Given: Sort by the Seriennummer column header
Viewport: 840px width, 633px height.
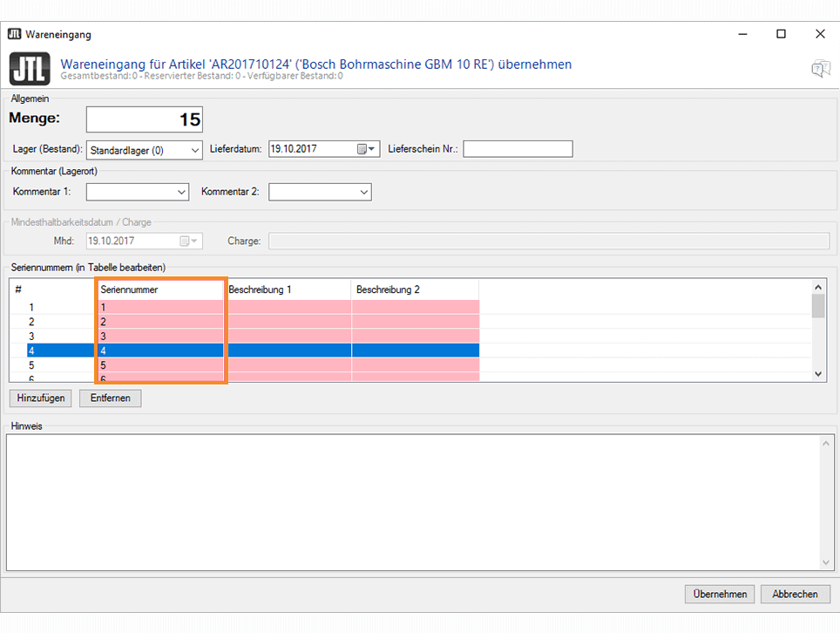Looking at the screenshot, I should [160, 289].
